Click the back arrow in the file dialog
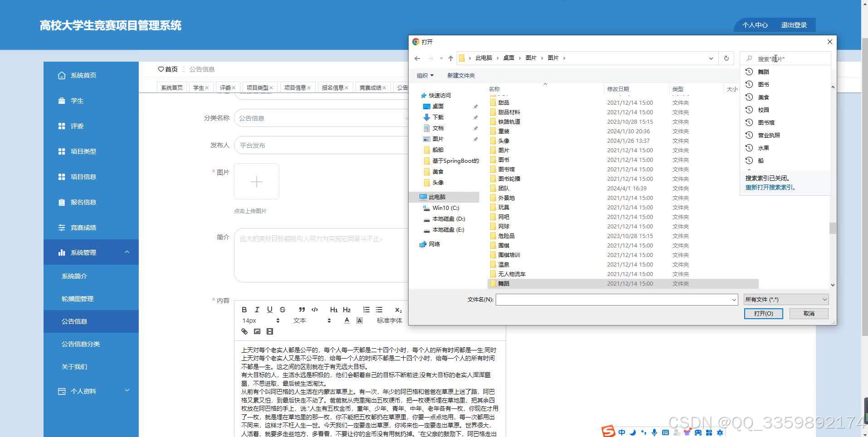Viewport: 868px width, 437px height. [x=417, y=58]
